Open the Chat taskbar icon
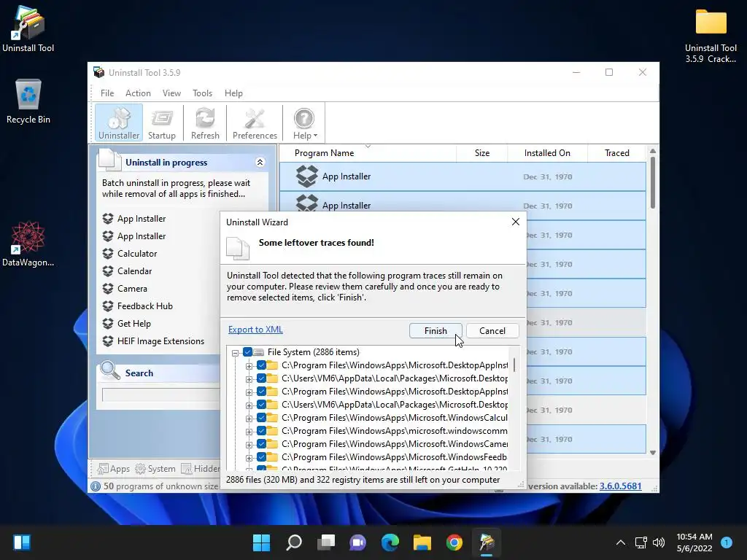747x560 pixels. 357,542
